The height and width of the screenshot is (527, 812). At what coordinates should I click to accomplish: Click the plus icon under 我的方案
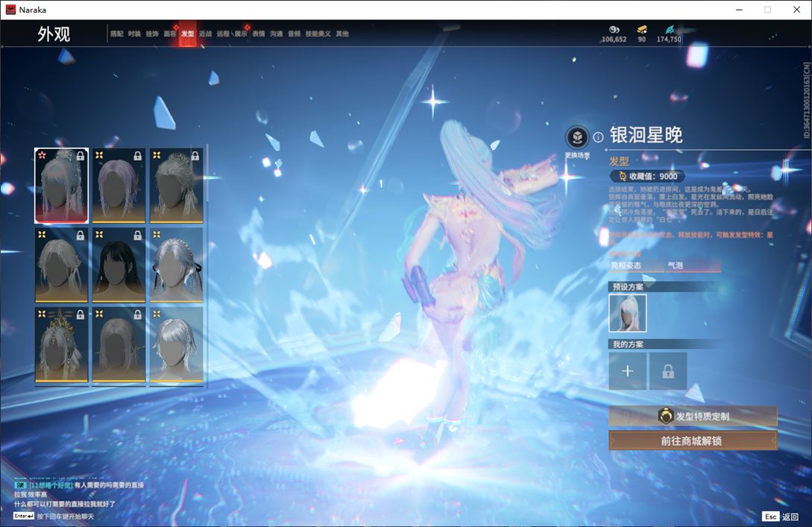click(x=627, y=371)
